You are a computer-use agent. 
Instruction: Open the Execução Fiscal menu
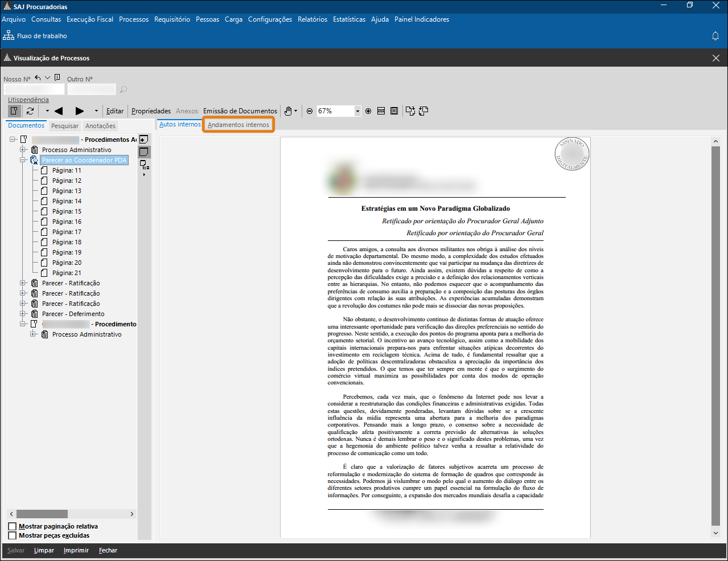[x=90, y=19]
